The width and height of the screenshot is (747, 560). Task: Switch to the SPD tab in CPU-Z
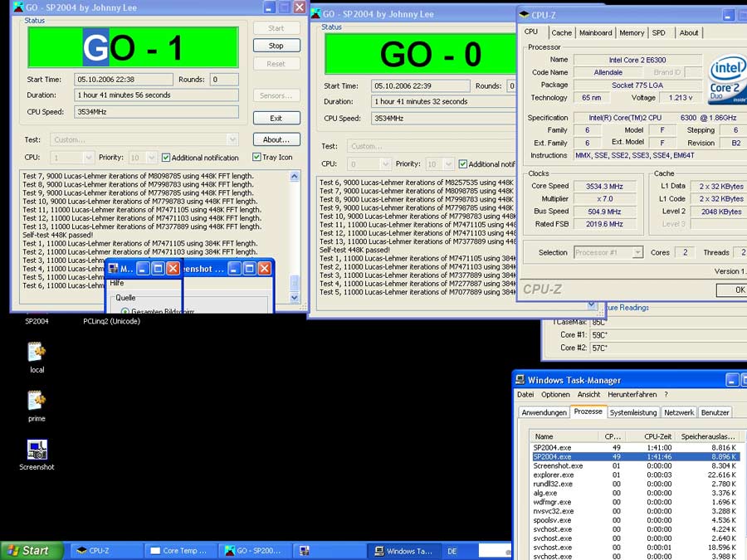click(x=659, y=33)
